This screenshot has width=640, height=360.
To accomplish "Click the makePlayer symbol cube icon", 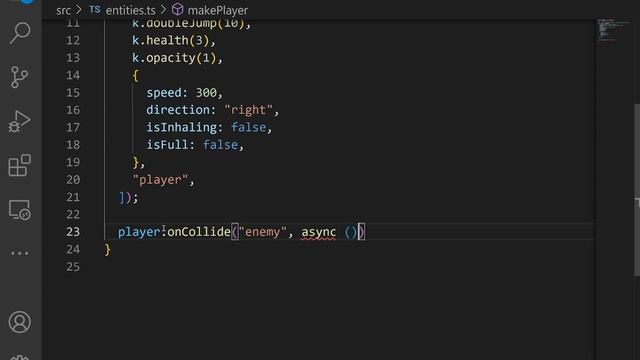I will tap(178, 9).
